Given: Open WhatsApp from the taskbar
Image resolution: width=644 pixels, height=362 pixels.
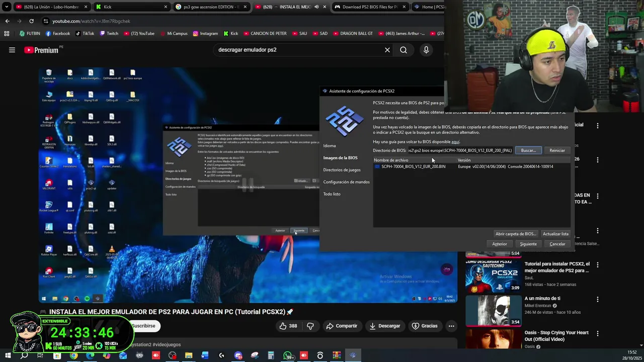Looking at the screenshot, I should click(287, 355).
